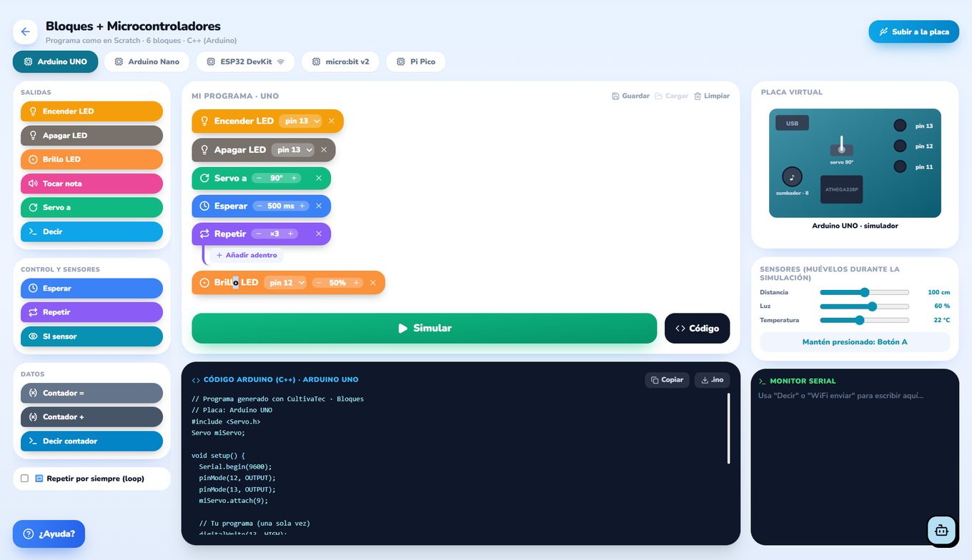Start the simulation with Simular
Screen dimensions: 972x560
(424, 328)
